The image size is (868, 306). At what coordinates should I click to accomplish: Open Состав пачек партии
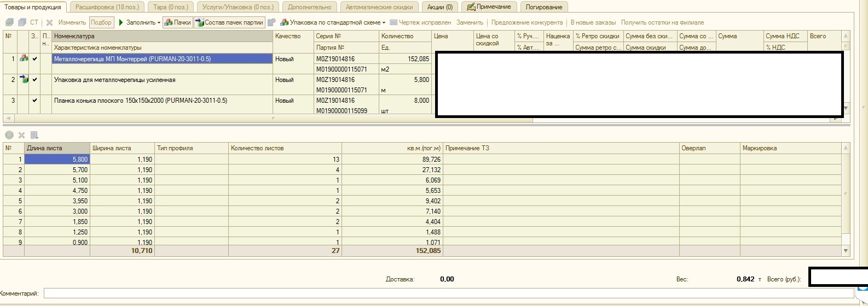click(230, 22)
